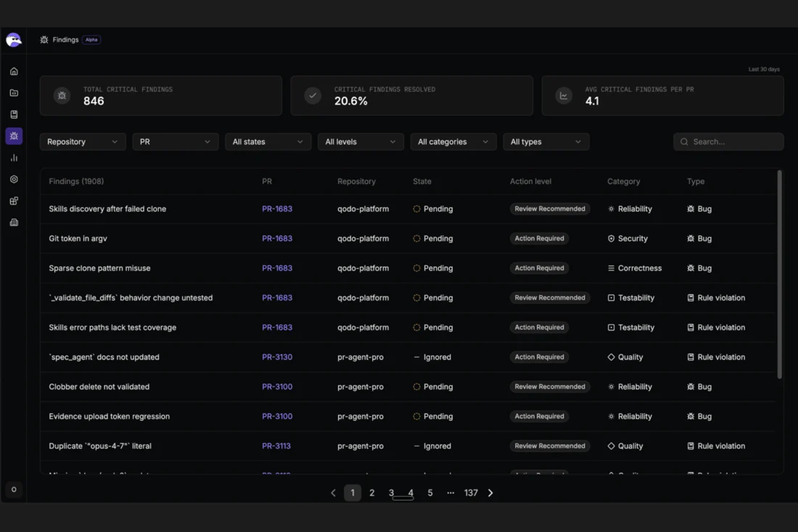
Task: Sort by Action level column header
Action: click(531, 181)
